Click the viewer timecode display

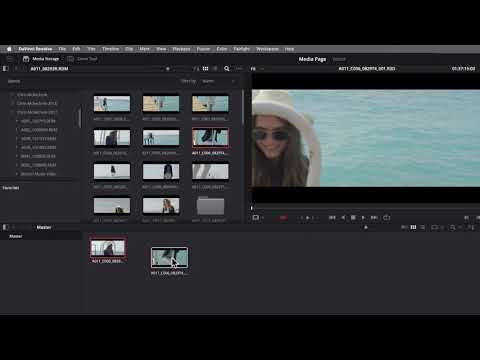(463, 69)
